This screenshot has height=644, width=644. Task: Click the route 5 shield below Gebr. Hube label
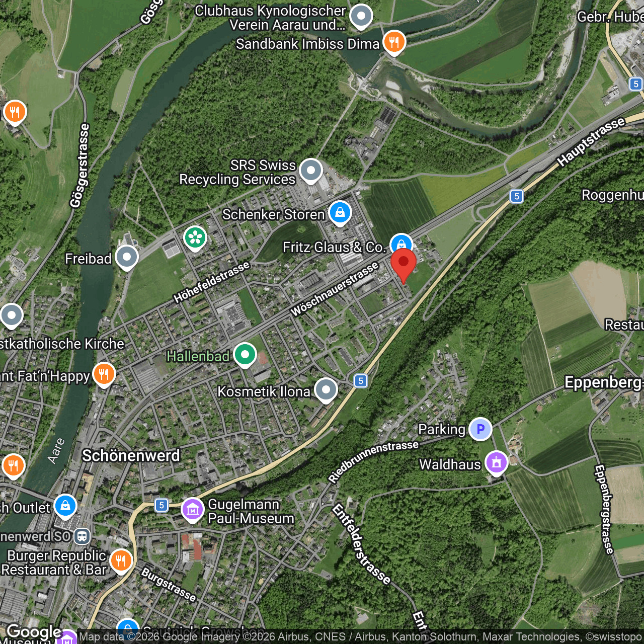coord(636,84)
